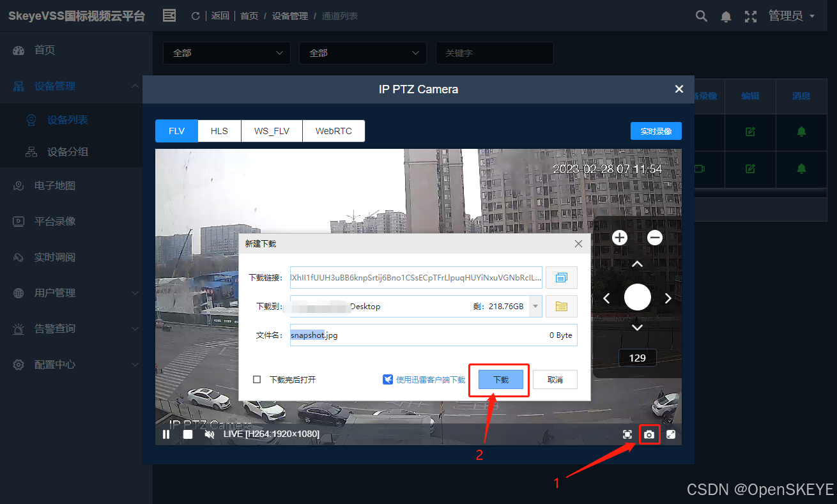
Task: Click the PTZ center round button
Action: point(638,297)
